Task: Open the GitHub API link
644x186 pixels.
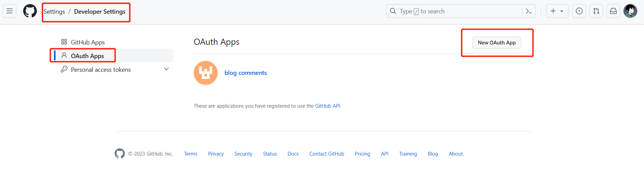Action: (x=327, y=106)
